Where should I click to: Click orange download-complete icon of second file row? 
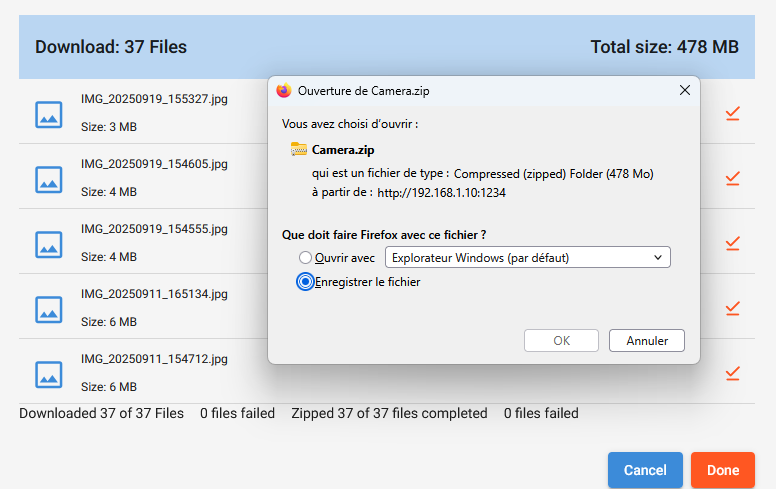(732, 179)
